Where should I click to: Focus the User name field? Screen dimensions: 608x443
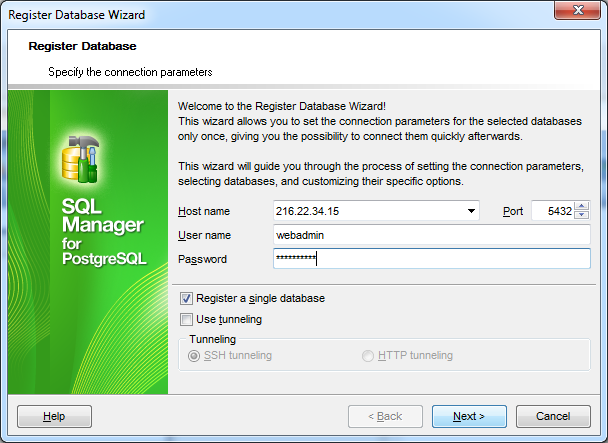[432, 235]
